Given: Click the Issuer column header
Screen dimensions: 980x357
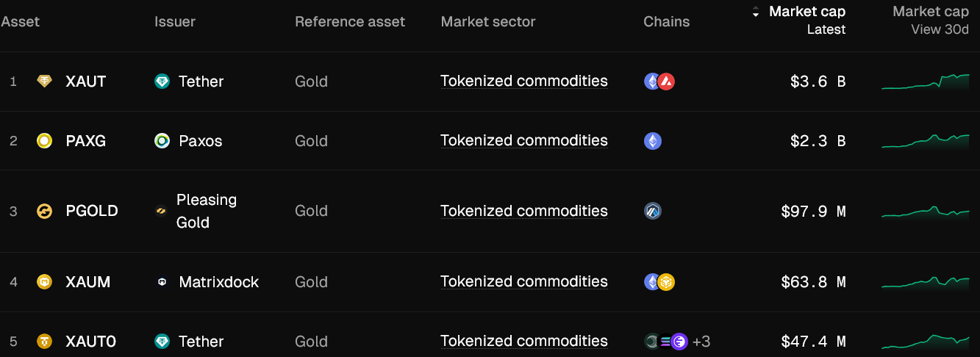Looking at the screenshot, I should [175, 22].
